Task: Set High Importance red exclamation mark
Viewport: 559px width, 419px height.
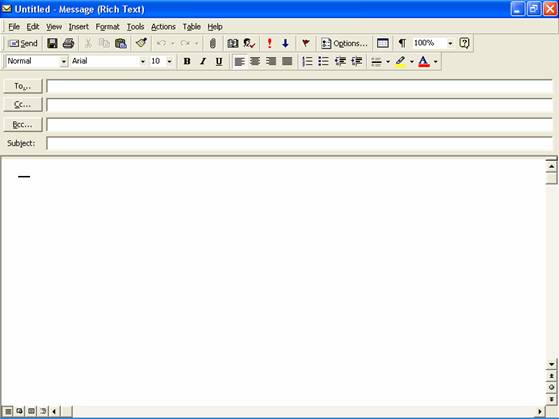Action: click(x=270, y=44)
